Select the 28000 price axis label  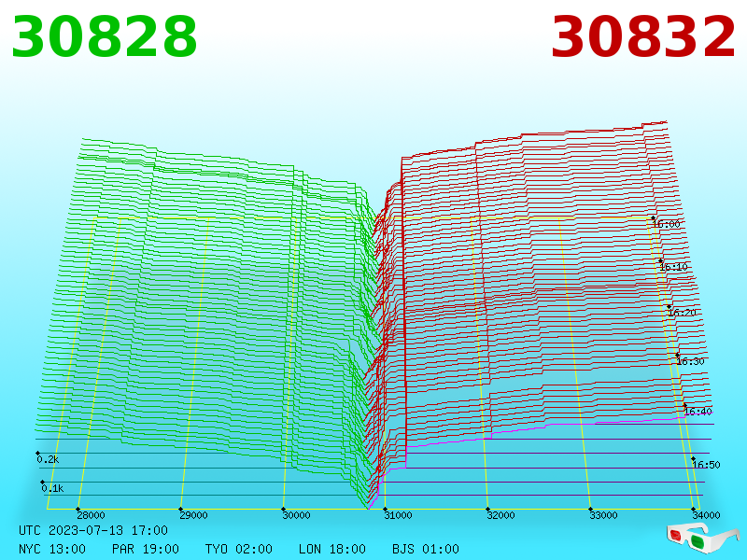[91, 515]
